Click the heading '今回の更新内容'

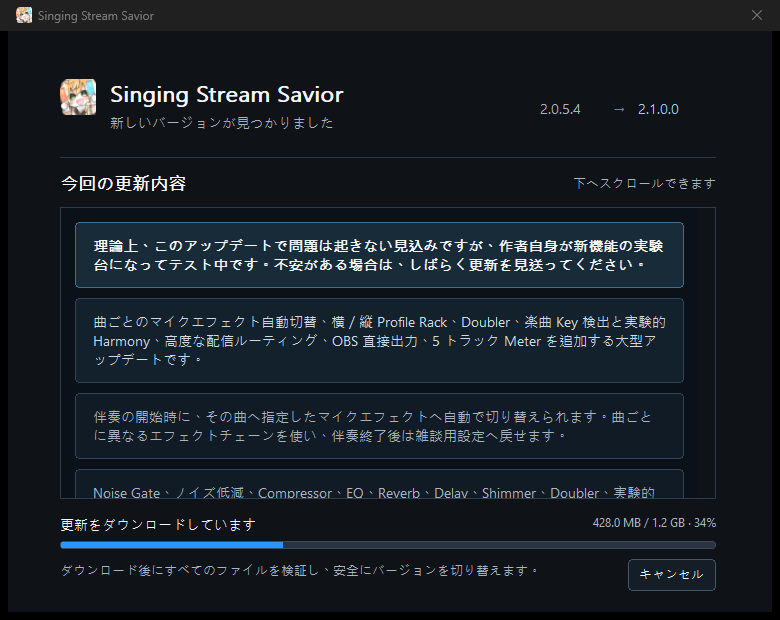pyautogui.click(x=123, y=184)
